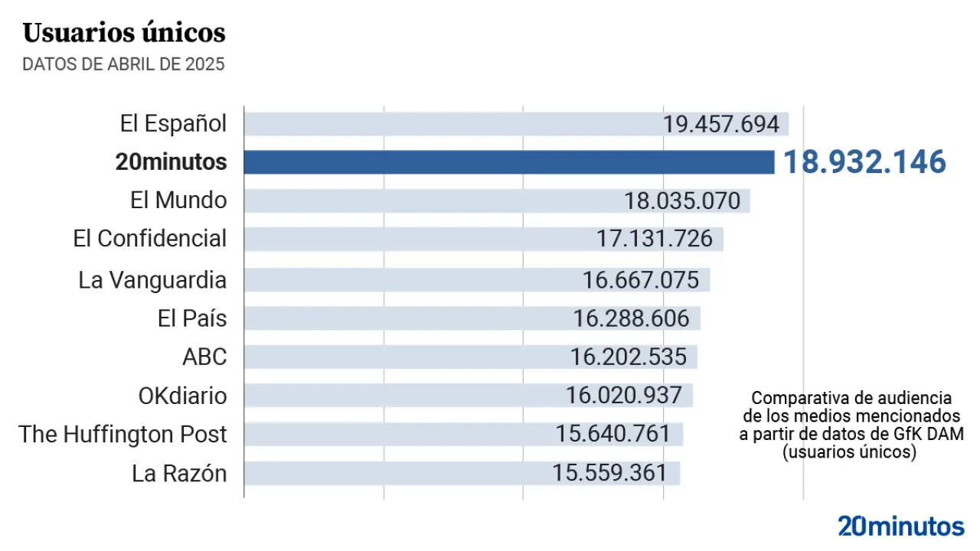Click the "Usuarios únicos" chart title
This screenshot has height=551, width=980.
click(124, 33)
